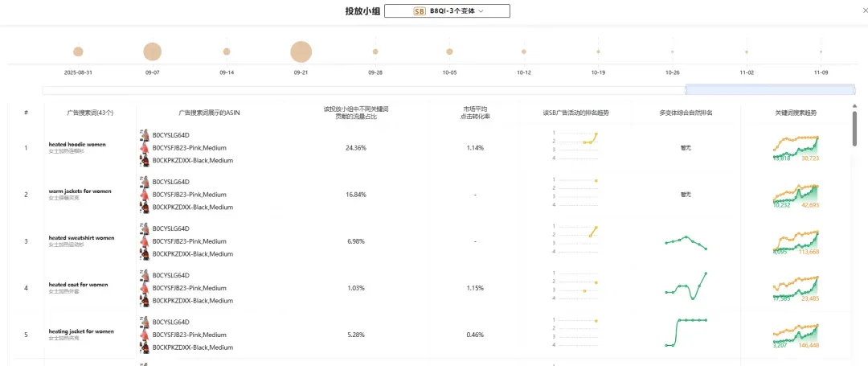
Task: Click keyword heated sweatshirt women
Action: click(81, 238)
